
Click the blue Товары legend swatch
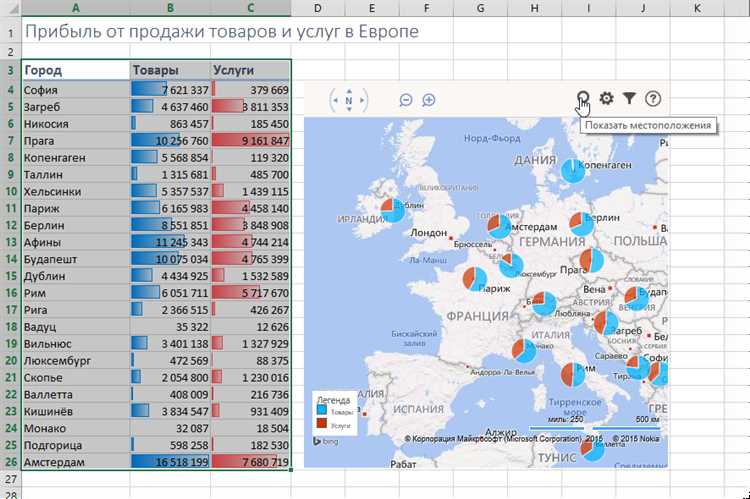point(321,410)
